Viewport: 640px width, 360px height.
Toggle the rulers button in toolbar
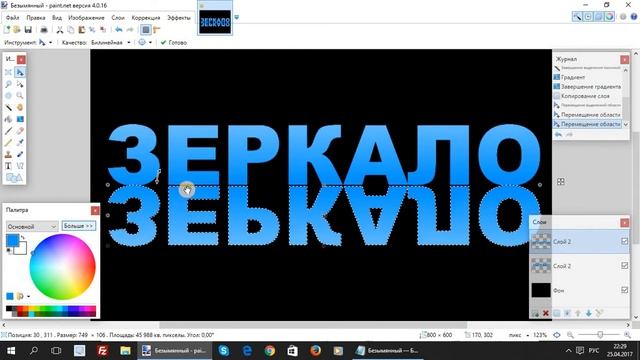[157, 30]
